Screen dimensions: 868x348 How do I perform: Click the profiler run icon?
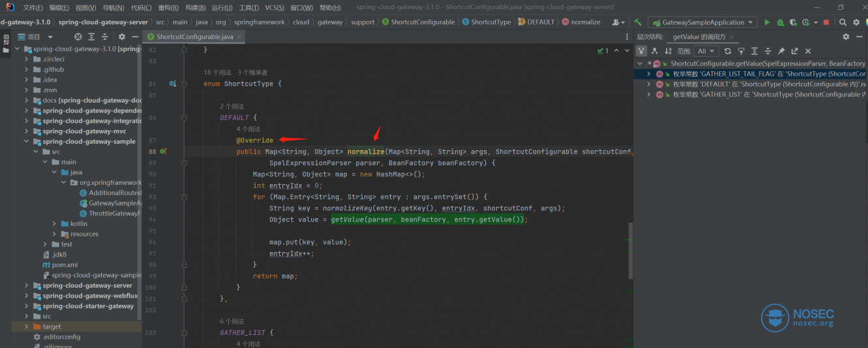(806, 22)
